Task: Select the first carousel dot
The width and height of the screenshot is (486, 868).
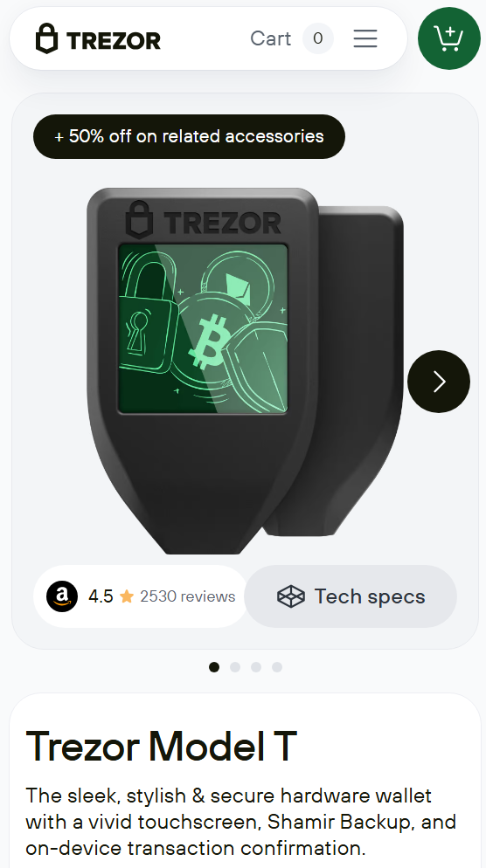Action: [x=214, y=667]
